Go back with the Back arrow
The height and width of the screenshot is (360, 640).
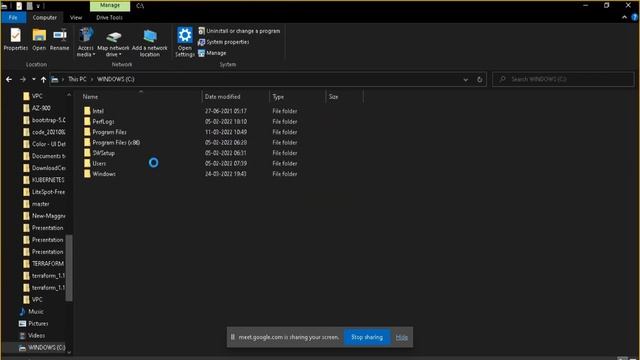pos(9,80)
